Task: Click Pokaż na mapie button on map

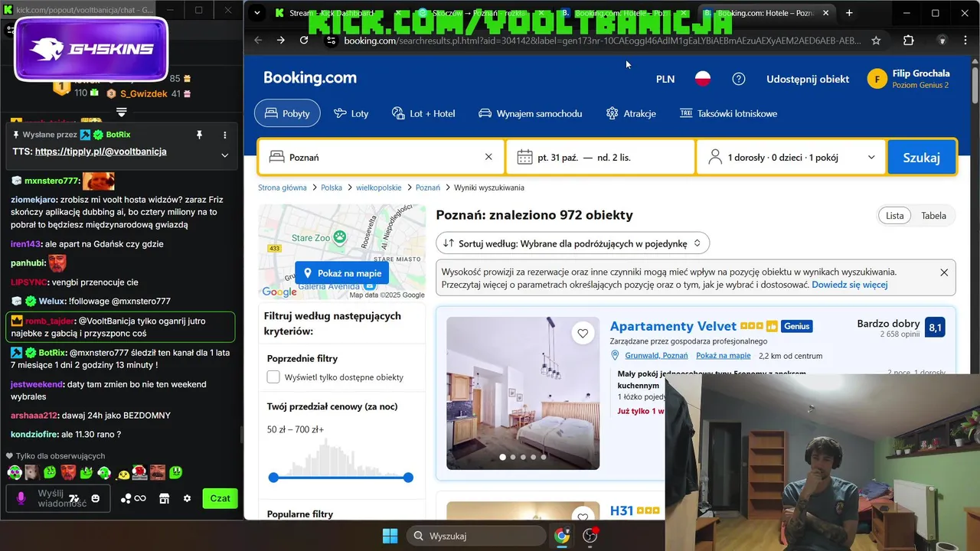Action: (x=341, y=273)
